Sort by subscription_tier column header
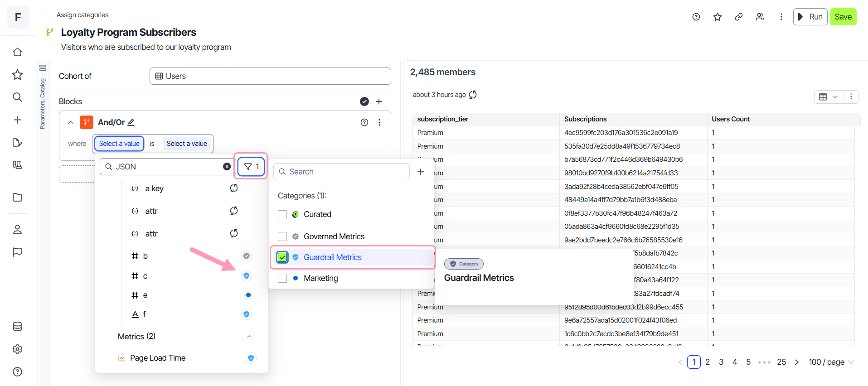 point(485,119)
